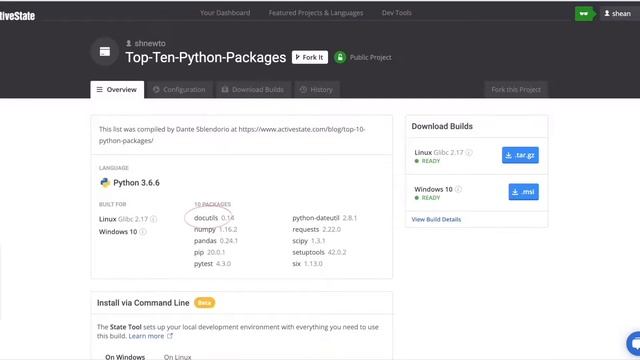Open the chat widget bubble
The height and width of the screenshot is (360, 640).
click(633, 343)
